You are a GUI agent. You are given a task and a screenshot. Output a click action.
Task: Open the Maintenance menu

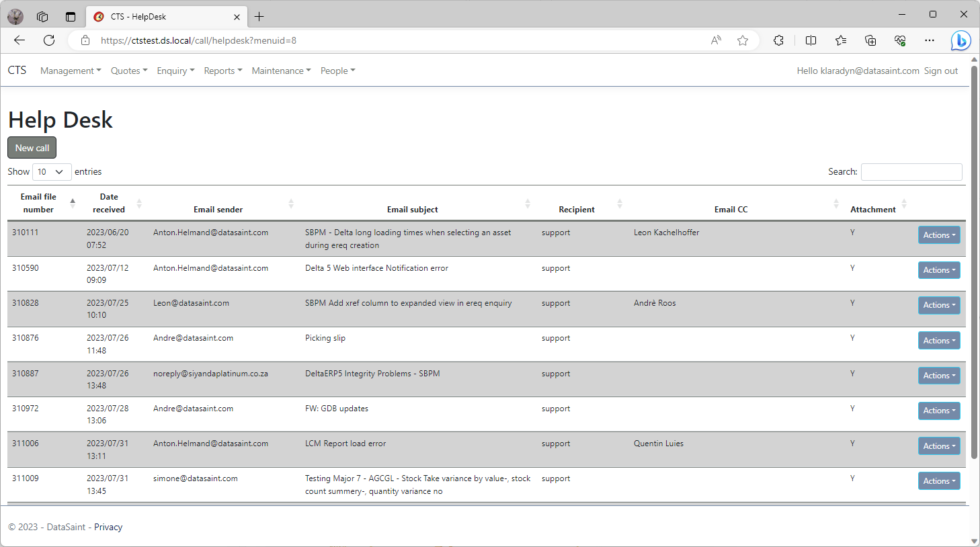point(281,71)
